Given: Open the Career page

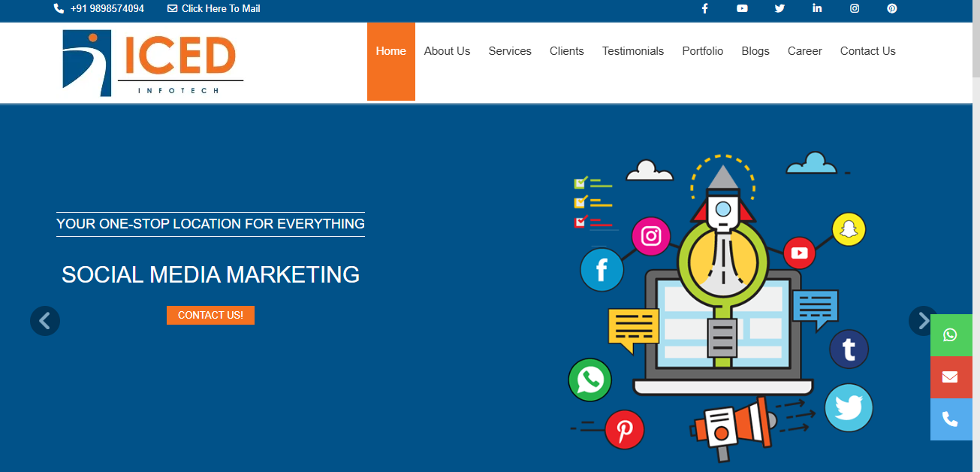Looking at the screenshot, I should (804, 52).
